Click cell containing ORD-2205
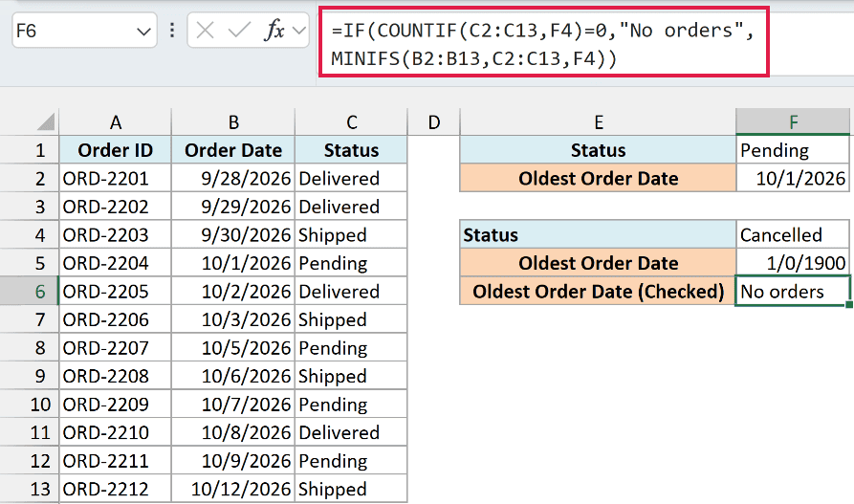The height and width of the screenshot is (504, 854). click(115, 291)
